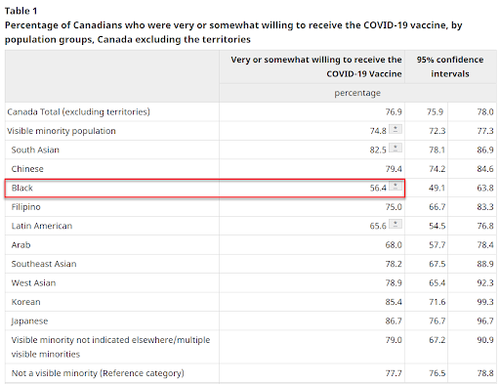Click the Very or somewhat willing column header
This screenshot has height=384, width=500.
316,67
